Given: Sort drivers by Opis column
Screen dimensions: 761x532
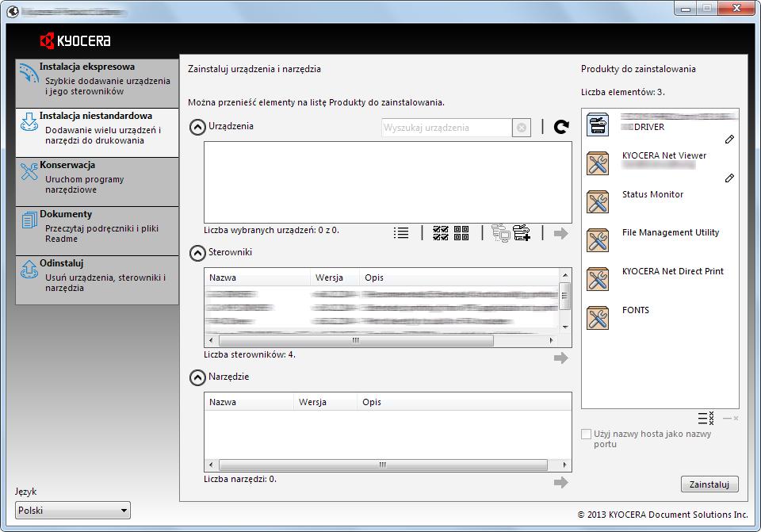Looking at the screenshot, I should pos(459,277).
